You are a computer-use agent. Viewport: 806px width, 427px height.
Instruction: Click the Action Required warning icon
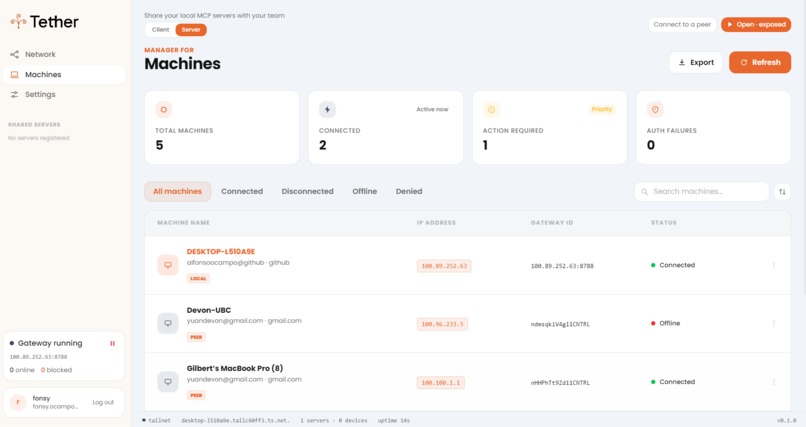pos(491,109)
